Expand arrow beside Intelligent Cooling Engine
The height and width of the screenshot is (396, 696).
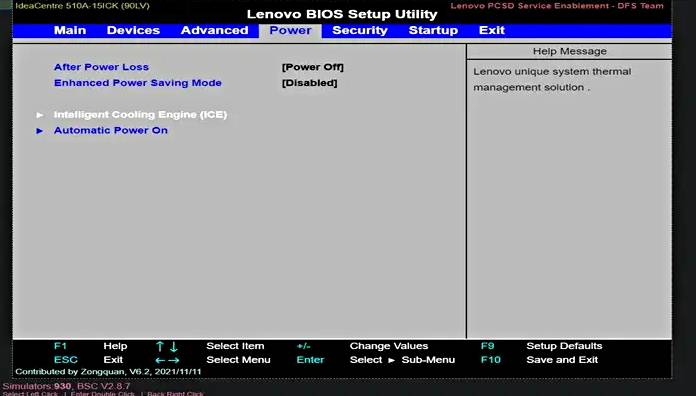click(40, 115)
